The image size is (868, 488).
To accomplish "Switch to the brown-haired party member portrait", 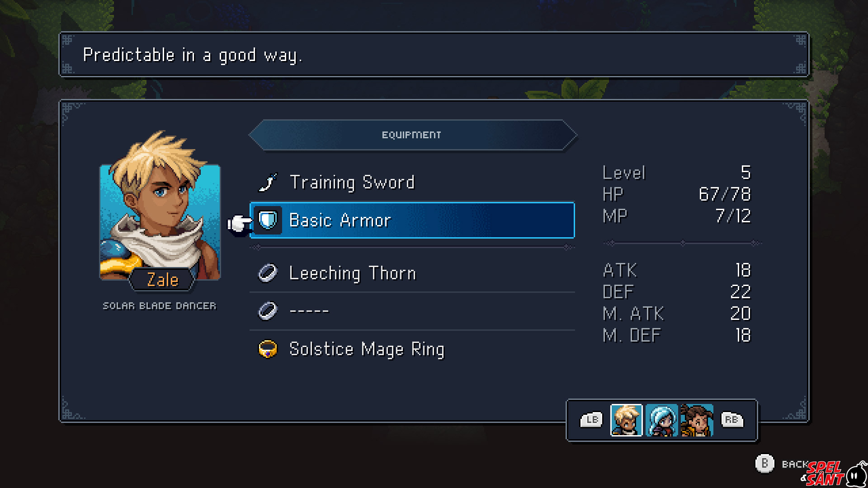I will coord(697,420).
